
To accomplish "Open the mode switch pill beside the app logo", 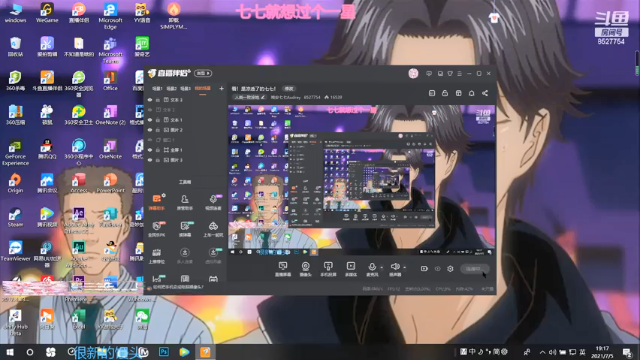I will pyautogui.click(x=203, y=73).
